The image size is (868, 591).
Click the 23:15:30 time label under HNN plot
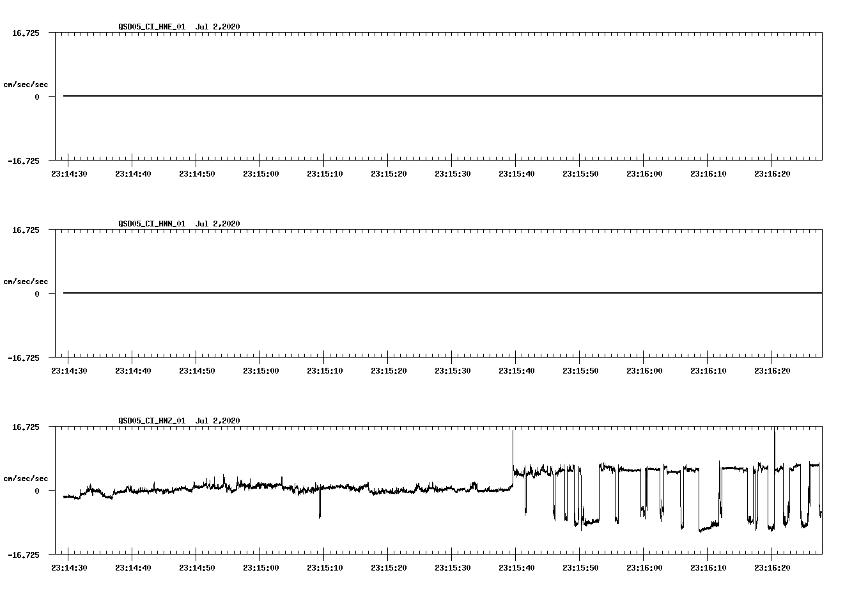(453, 371)
